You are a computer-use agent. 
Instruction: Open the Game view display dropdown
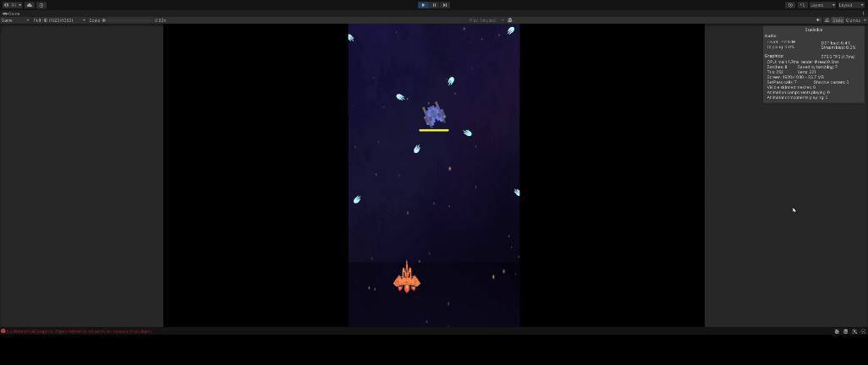click(x=15, y=20)
